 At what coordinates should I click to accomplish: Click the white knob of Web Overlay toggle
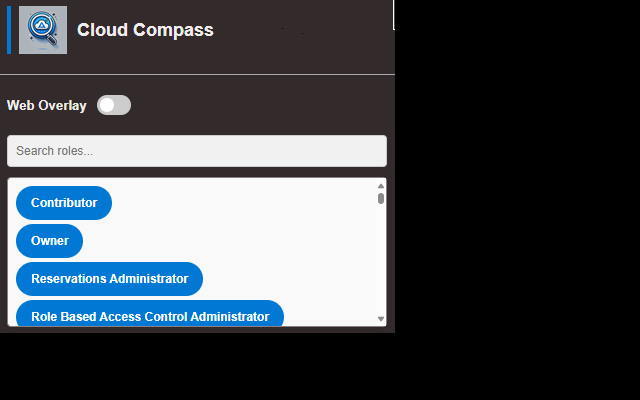pyautogui.click(x=107, y=105)
